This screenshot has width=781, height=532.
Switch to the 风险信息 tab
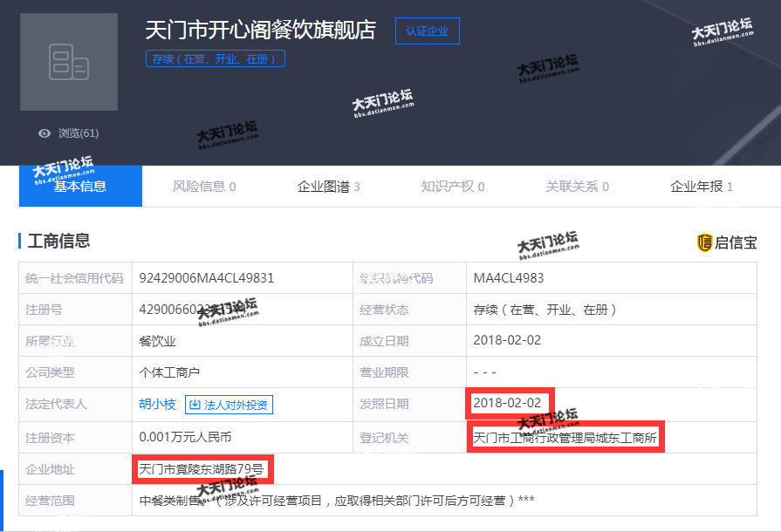tap(204, 186)
